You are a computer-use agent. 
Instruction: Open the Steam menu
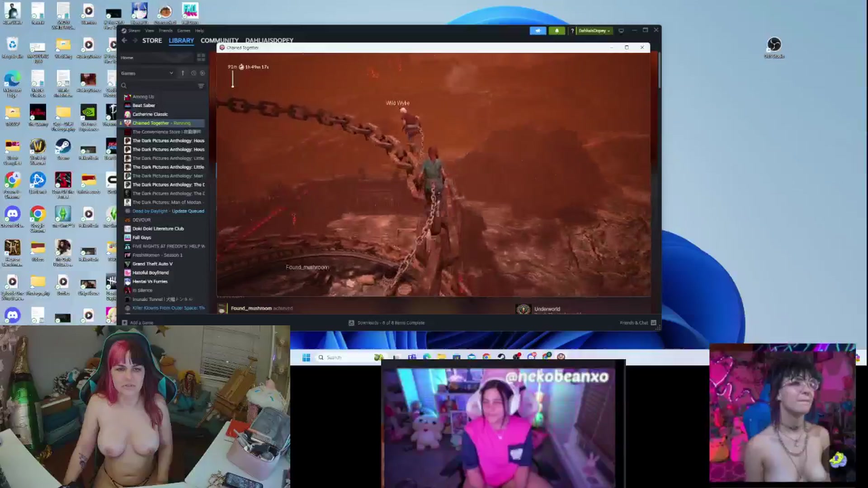tap(134, 31)
